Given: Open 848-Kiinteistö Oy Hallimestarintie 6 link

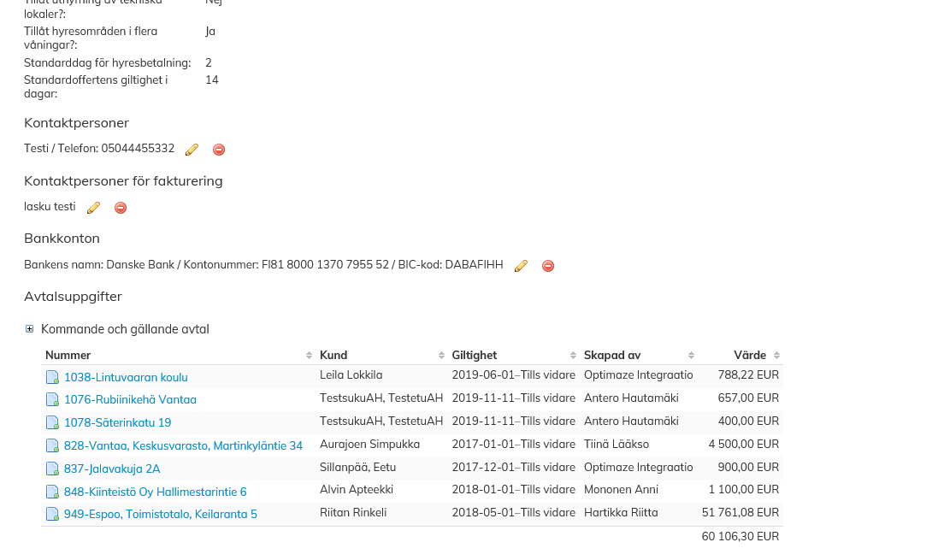Looking at the screenshot, I should click(x=155, y=492).
